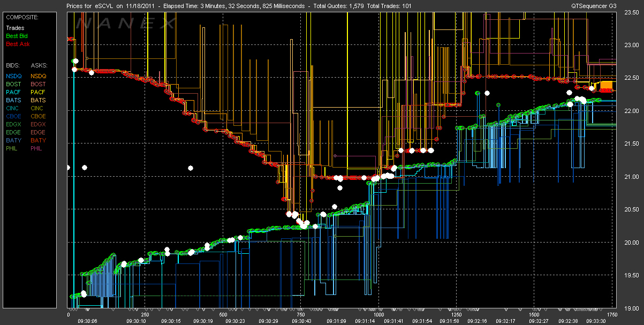Click the 09:30:29 time axis label
Image resolution: width=644 pixels, height=325 pixels.
point(269,321)
